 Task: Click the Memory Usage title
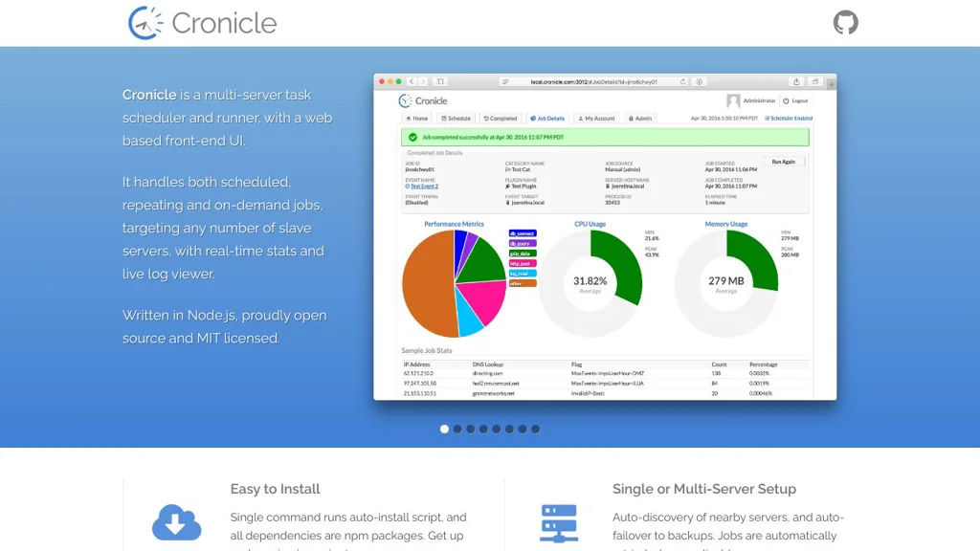click(726, 224)
